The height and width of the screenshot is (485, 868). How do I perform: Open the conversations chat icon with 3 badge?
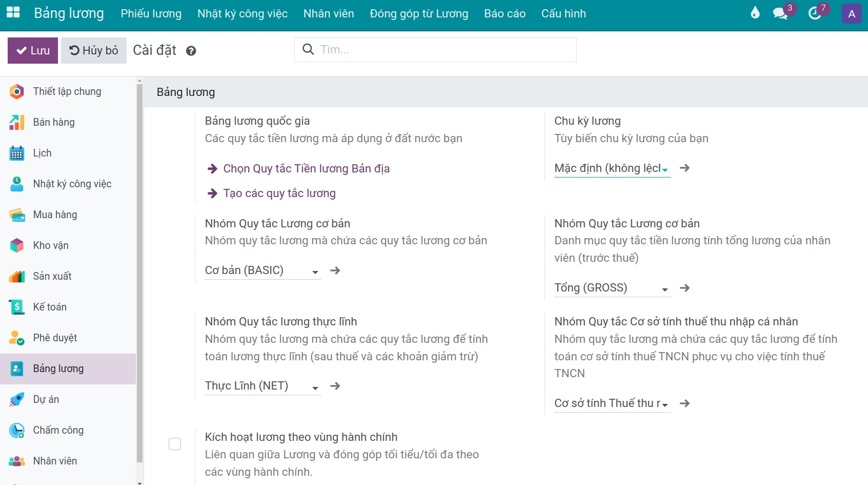click(780, 13)
